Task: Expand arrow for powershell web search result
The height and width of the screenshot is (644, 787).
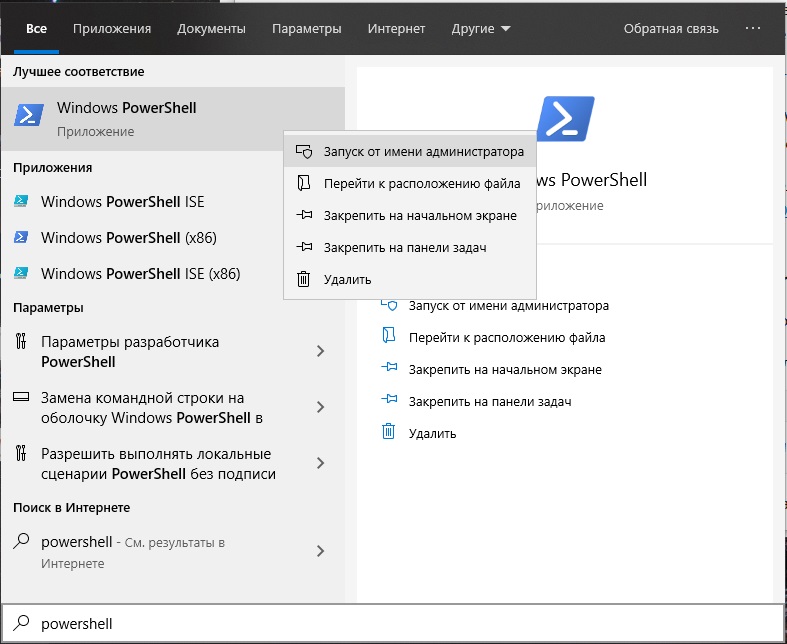Action: [320, 551]
